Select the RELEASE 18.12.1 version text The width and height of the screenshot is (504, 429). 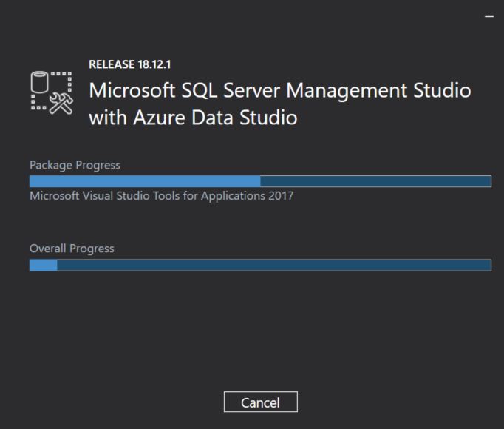click(130, 64)
